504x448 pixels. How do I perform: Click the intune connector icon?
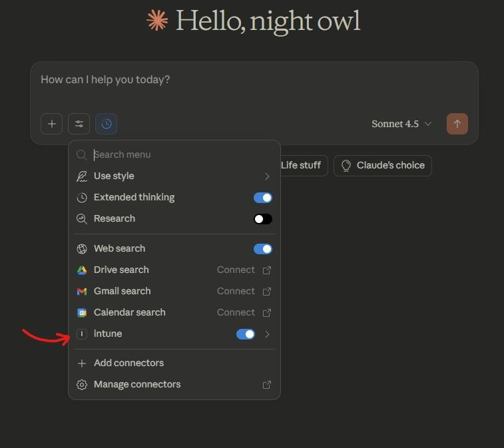coord(82,334)
